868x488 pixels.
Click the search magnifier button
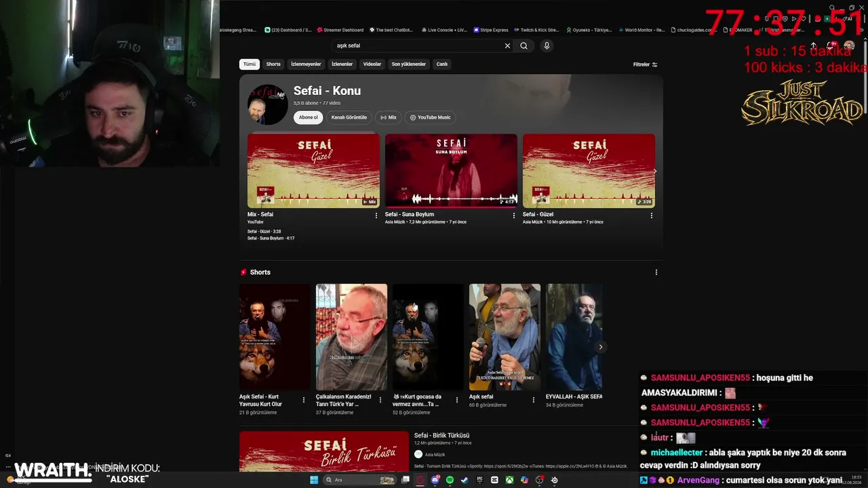coord(524,46)
